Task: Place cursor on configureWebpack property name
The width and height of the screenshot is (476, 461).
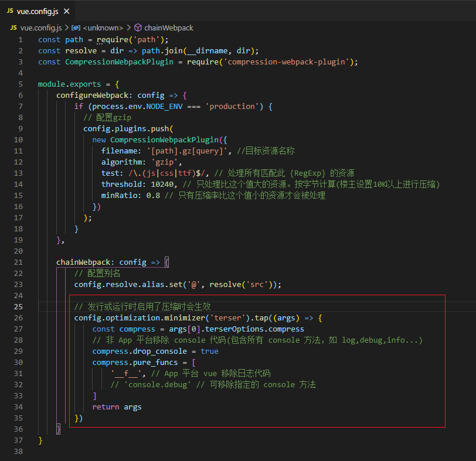Action: pos(94,95)
